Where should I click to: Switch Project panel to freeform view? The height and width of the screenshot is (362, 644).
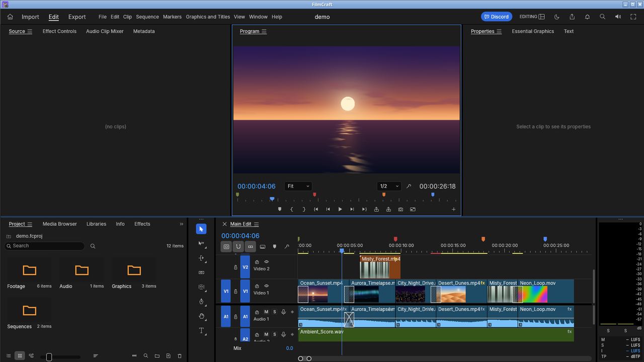(x=31, y=356)
